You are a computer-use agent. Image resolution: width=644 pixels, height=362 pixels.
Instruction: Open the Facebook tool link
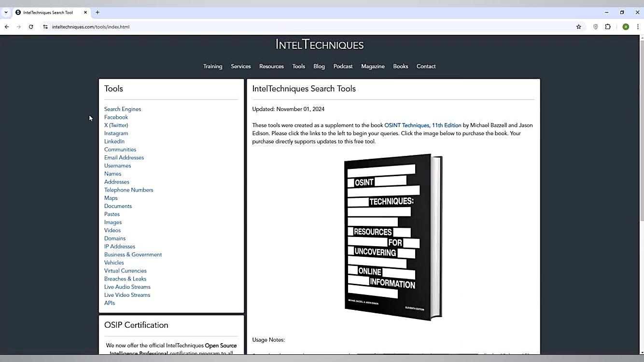pos(116,117)
